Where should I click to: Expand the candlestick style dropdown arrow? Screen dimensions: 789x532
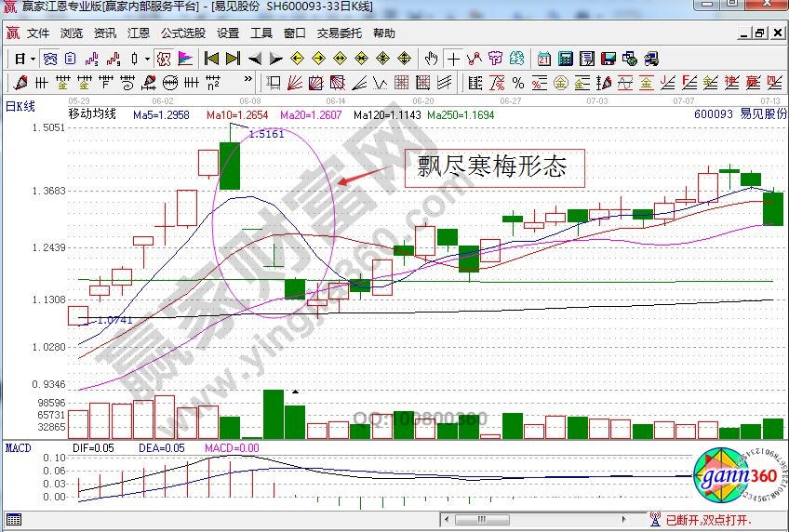click(147, 58)
